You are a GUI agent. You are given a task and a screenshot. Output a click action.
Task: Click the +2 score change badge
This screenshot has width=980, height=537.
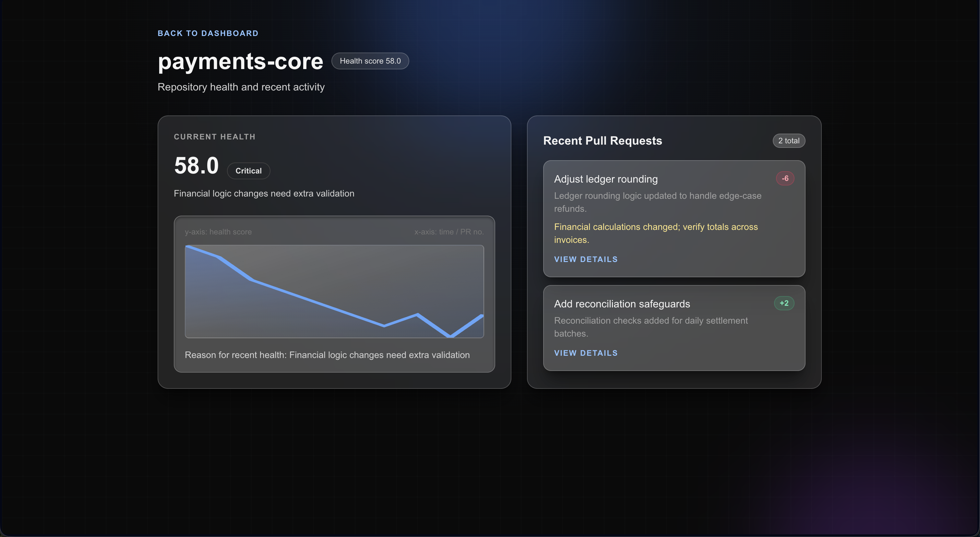(x=784, y=303)
